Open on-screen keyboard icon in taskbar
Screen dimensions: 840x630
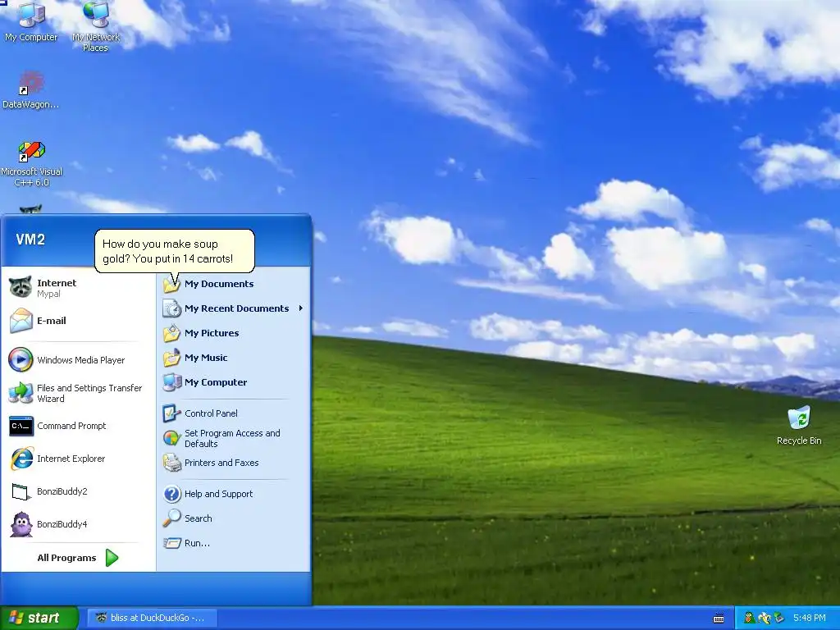click(719, 619)
